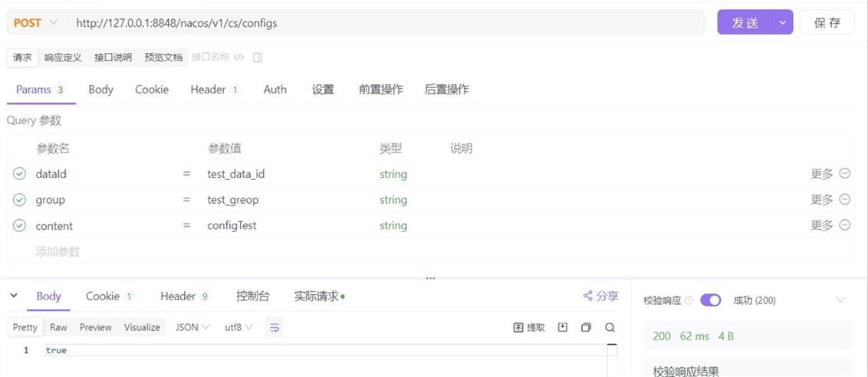The image size is (868, 377).
Task: Expand the 发送 button dropdown arrow
Action: [x=782, y=23]
